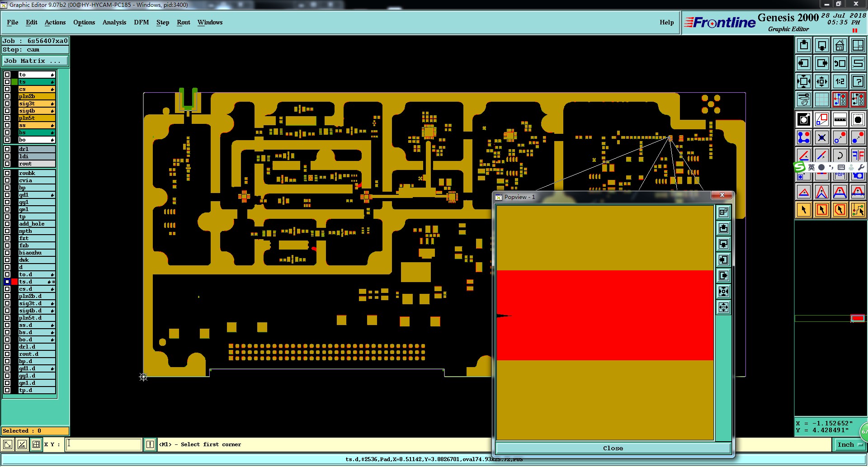Click the mirror F icon
The height and width of the screenshot is (467, 868).
point(858,155)
